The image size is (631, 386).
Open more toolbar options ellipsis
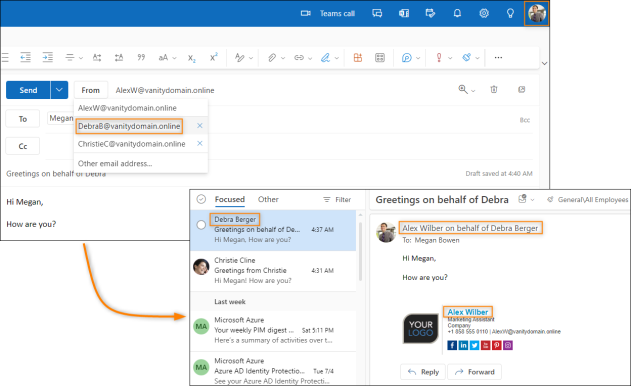(498, 58)
